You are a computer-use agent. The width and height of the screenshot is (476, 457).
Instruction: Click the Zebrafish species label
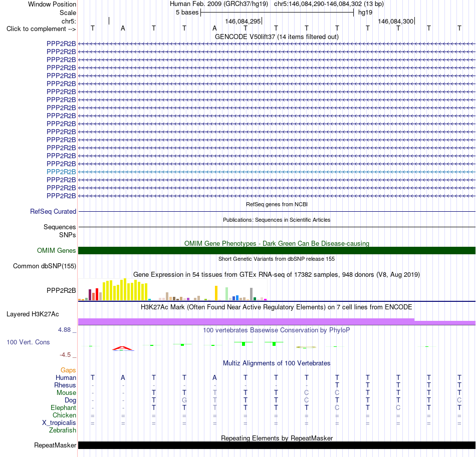pos(63,430)
